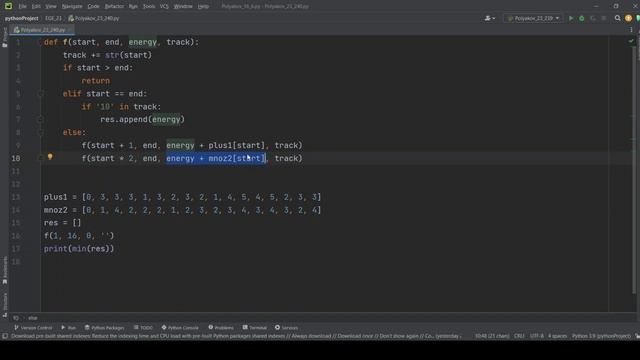The image size is (640, 360).
Task: Click the PyCharm application logo icon
Action: (x=8, y=6)
